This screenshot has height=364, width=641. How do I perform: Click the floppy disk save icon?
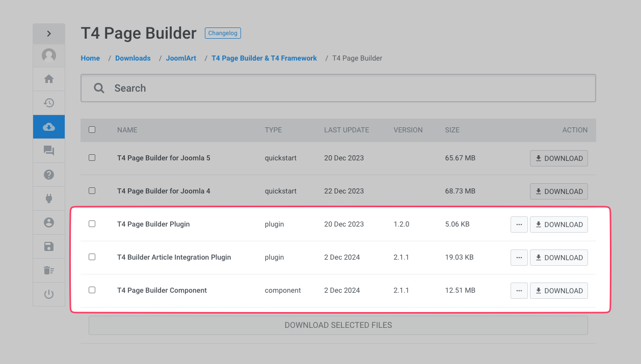49,246
